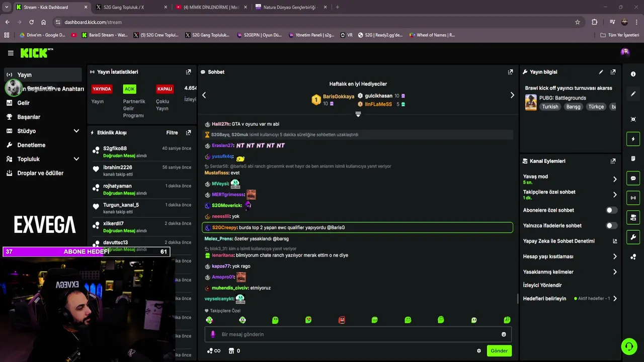Pop out the Etkinlik Akışı panel
This screenshot has height=362, width=644.
point(188,133)
